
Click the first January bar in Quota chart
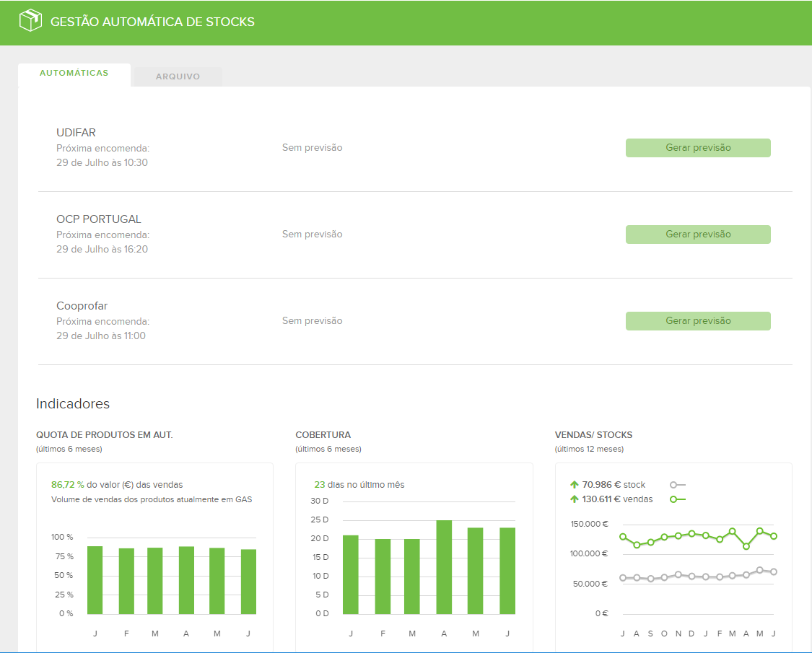[x=95, y=579]
